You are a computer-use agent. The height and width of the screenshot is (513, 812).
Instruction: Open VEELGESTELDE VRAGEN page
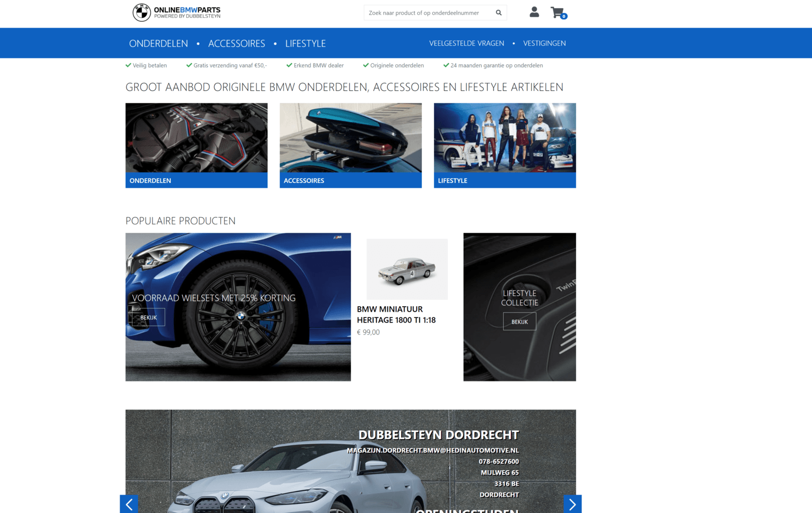(x=467, y=43)
